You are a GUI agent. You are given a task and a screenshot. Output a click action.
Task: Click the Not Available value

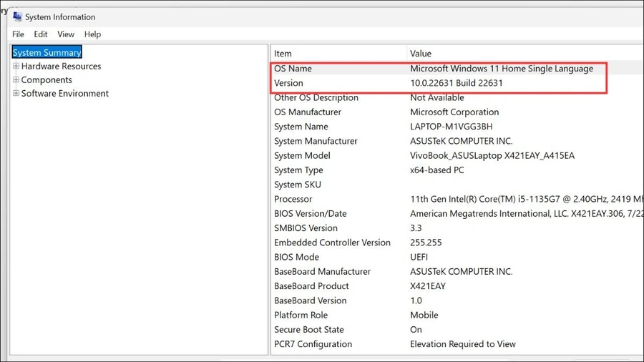pos(437,98)
